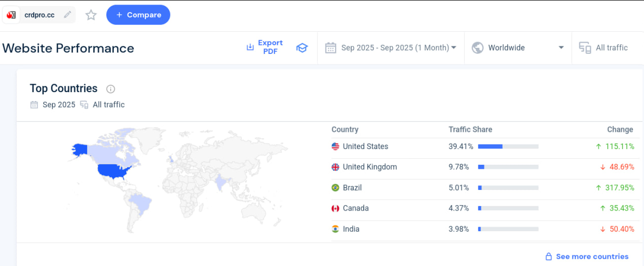Sort table by Change column header

620,129
